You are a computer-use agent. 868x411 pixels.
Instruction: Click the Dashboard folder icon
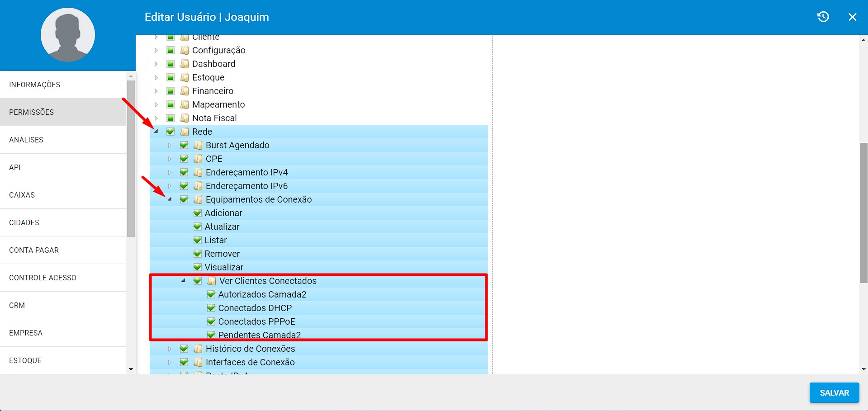[x=185, y=64]
